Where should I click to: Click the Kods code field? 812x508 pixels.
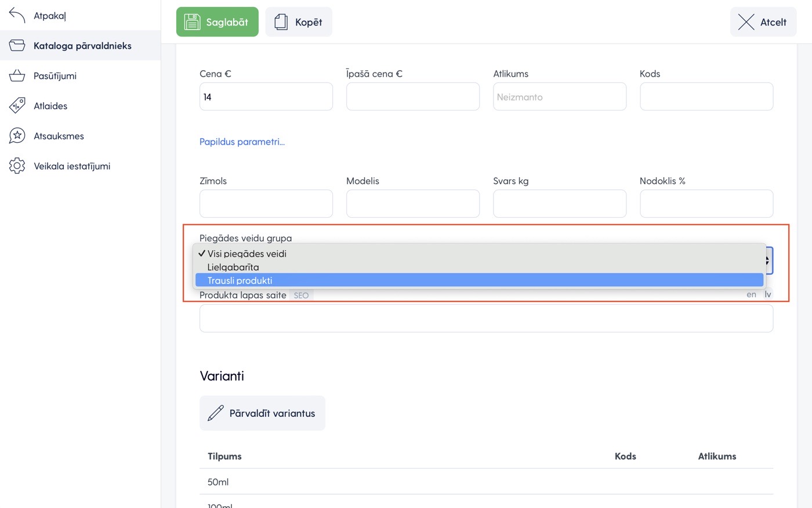(706, 96)
